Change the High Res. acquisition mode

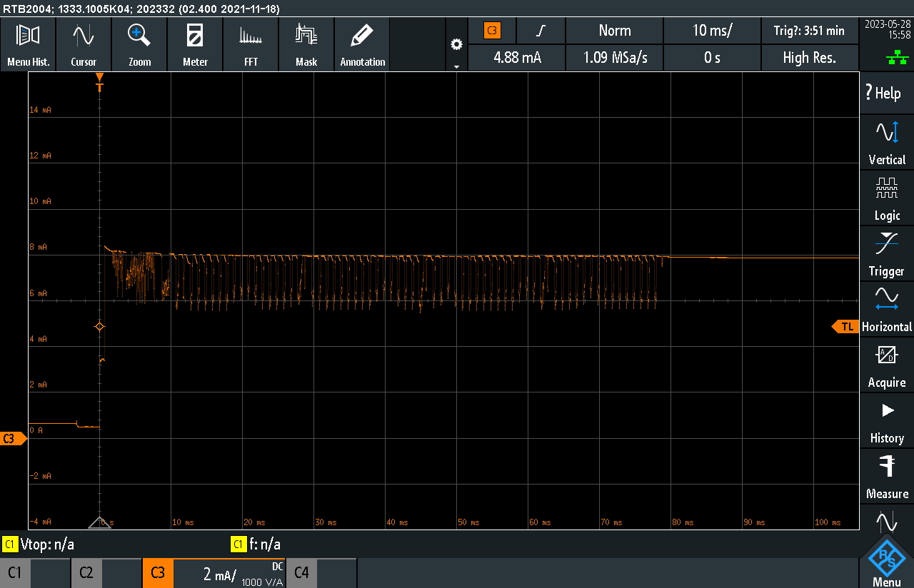point(809,58)
